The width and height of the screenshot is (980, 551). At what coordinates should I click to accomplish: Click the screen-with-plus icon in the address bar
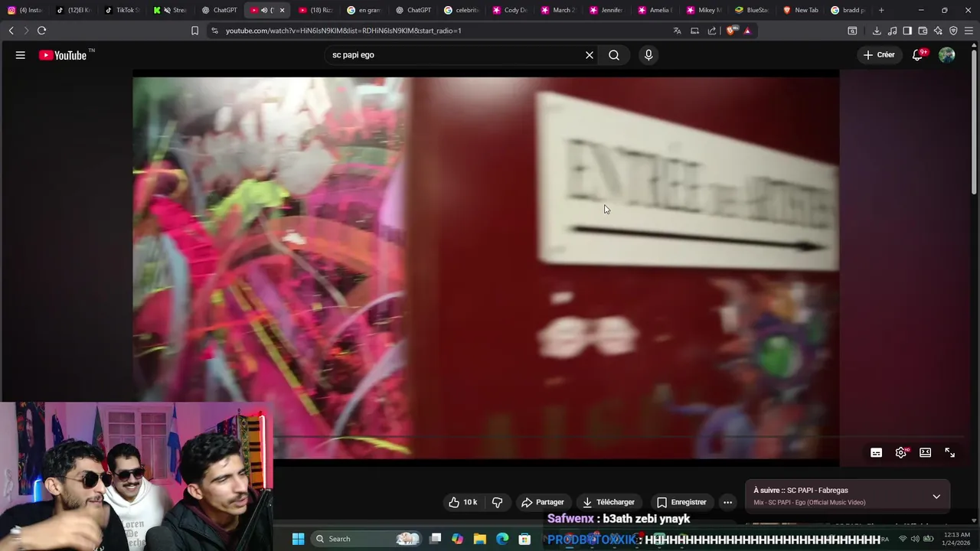pyautogui.click(x=694, y=31)
